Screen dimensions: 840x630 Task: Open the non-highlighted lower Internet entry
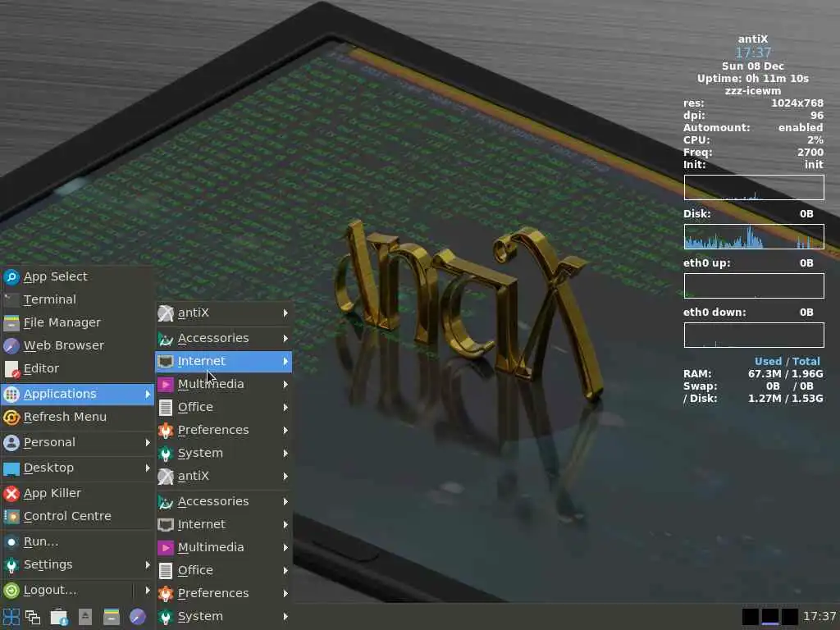pyautogui.click(x=223, y=524)
